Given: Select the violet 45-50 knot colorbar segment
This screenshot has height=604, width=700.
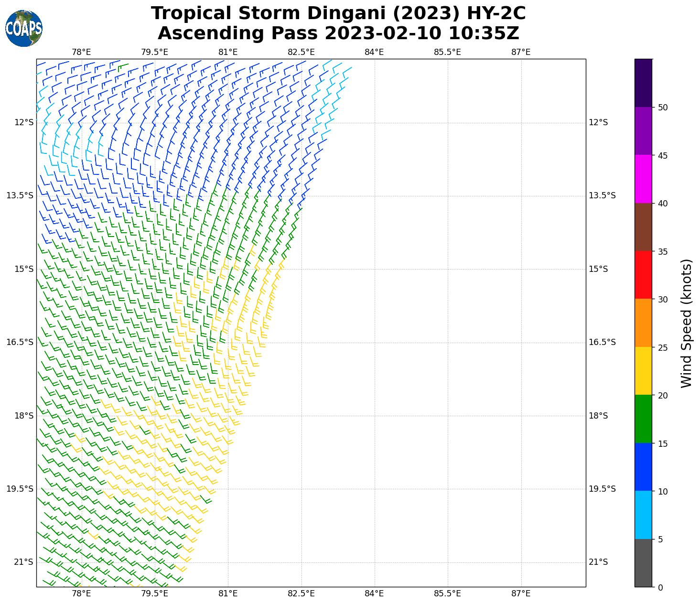Looking at the screenshot, I should [x=643, y=131].
